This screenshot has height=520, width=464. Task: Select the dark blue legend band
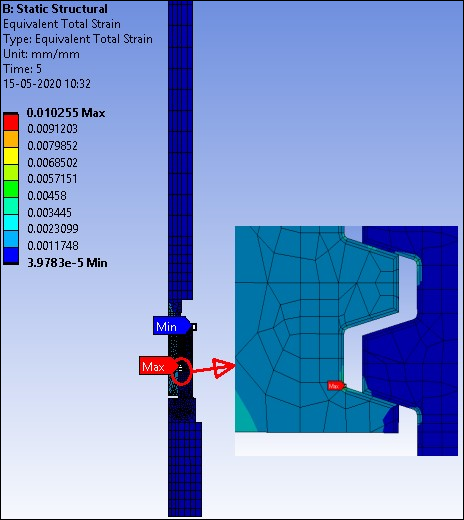pyautogui.click(x=11, y=255)
